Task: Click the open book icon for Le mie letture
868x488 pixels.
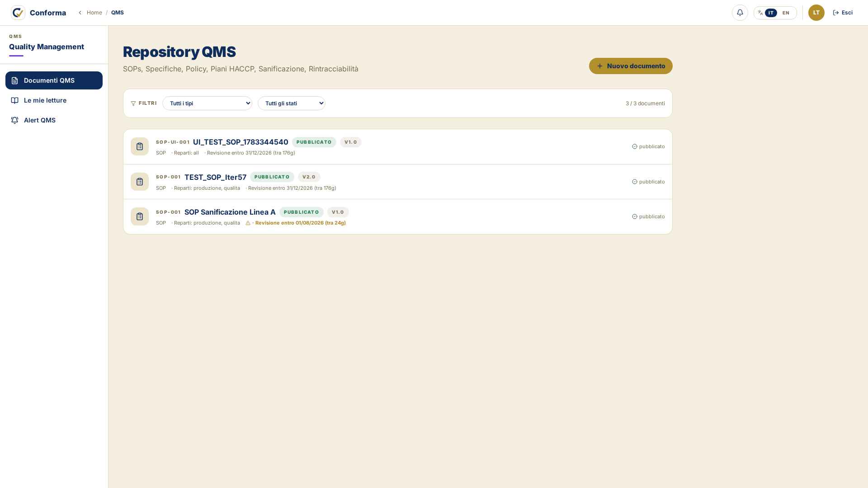Action: coord(15,100)
